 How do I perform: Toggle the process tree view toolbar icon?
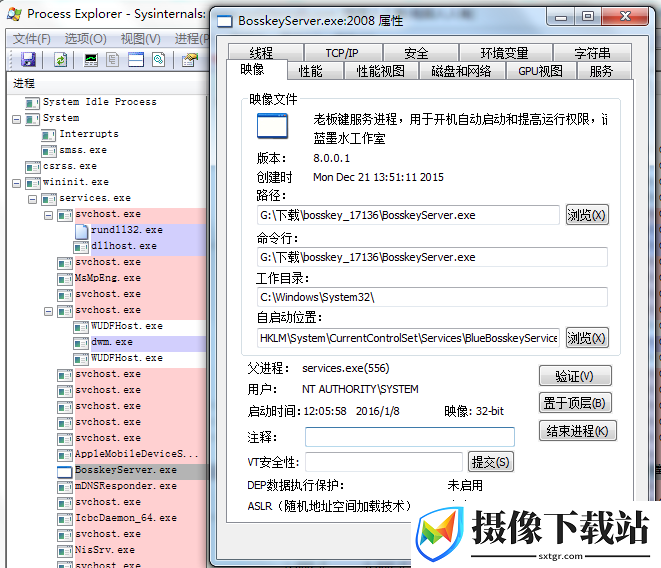coord(113,59)
